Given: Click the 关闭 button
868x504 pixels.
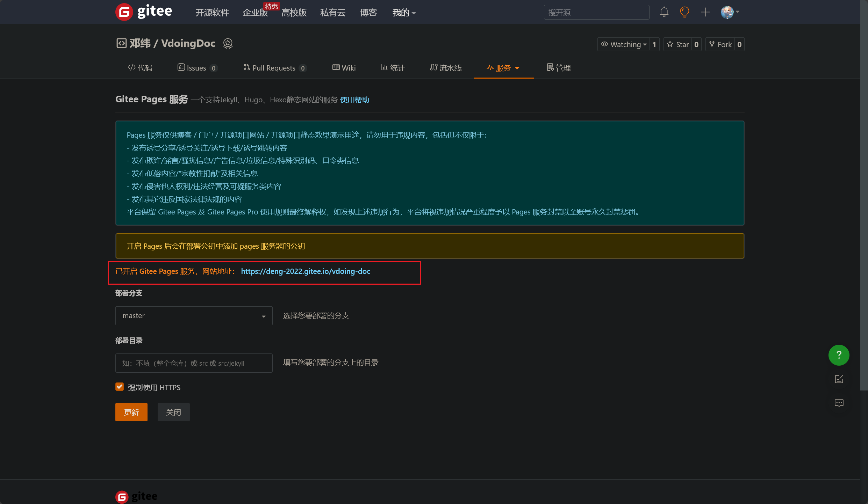Looking at the screenshot, I should point(173,412).
